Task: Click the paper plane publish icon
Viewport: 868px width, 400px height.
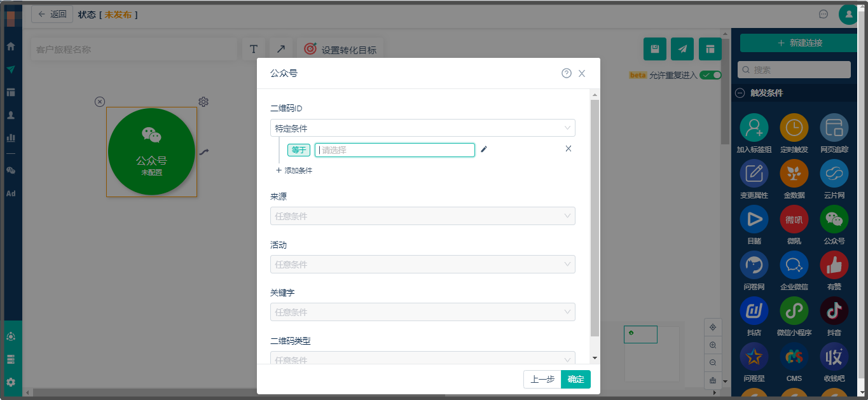Action: [x=682, y=49]
